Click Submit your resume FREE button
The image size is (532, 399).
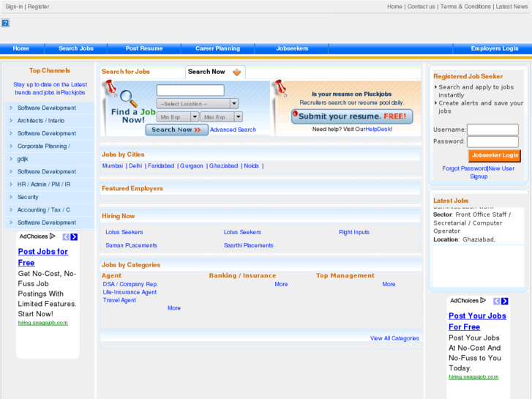[352, 116]
